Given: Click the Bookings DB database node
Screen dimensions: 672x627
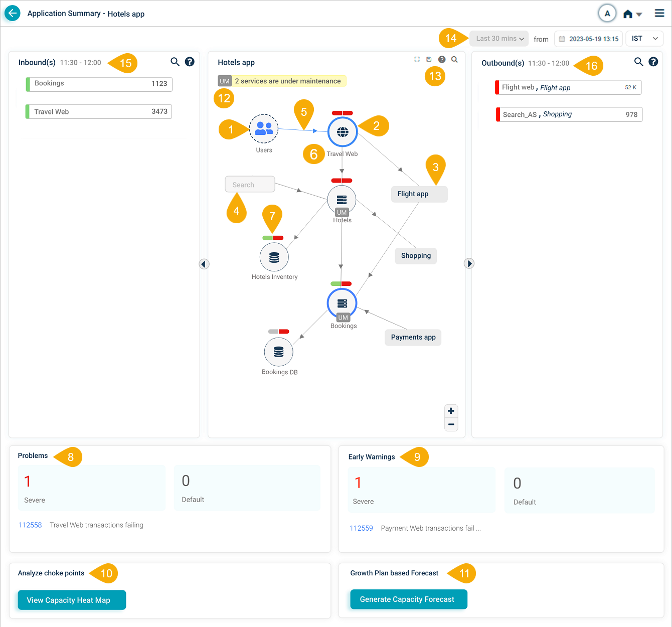Looking at the screenshot, I should 278,352.
